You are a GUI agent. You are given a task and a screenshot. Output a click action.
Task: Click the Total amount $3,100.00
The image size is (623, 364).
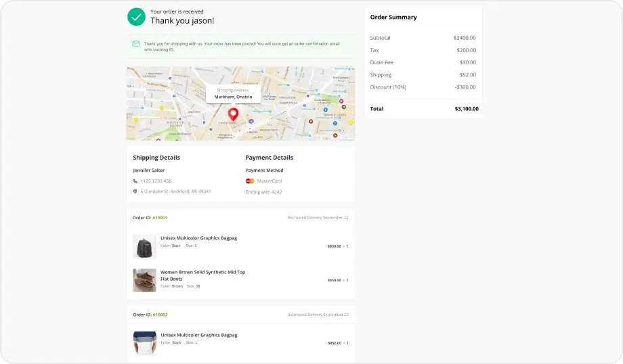click(x=467, y=109)
